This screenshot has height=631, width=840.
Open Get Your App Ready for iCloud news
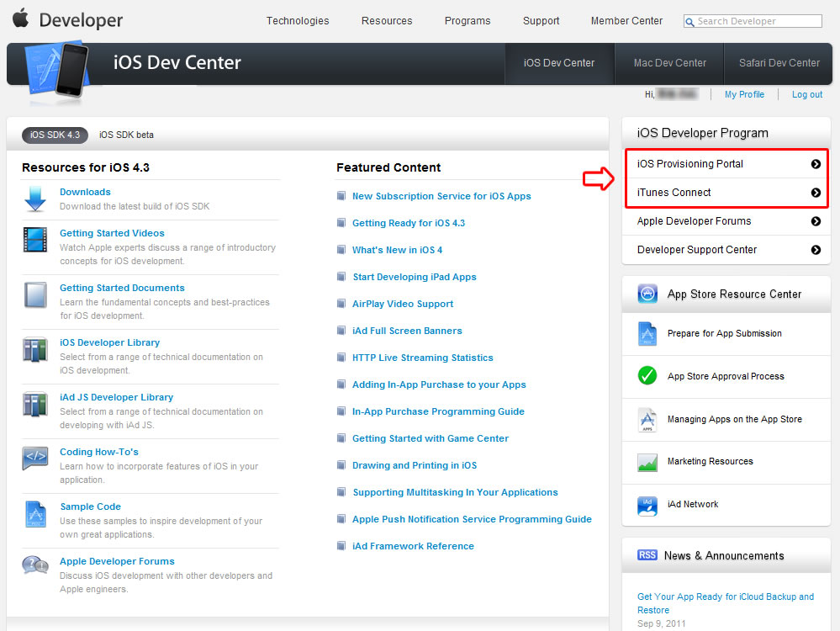tap(726, 603)
